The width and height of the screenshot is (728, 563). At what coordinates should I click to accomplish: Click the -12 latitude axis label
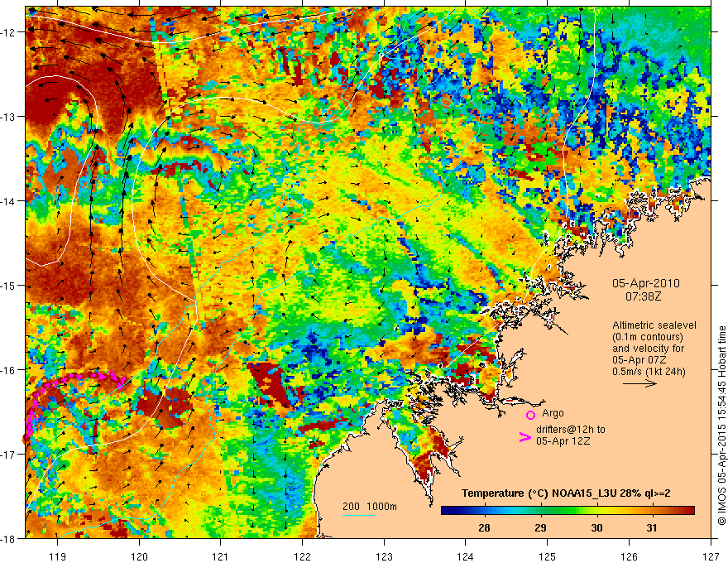click(9, 32)
